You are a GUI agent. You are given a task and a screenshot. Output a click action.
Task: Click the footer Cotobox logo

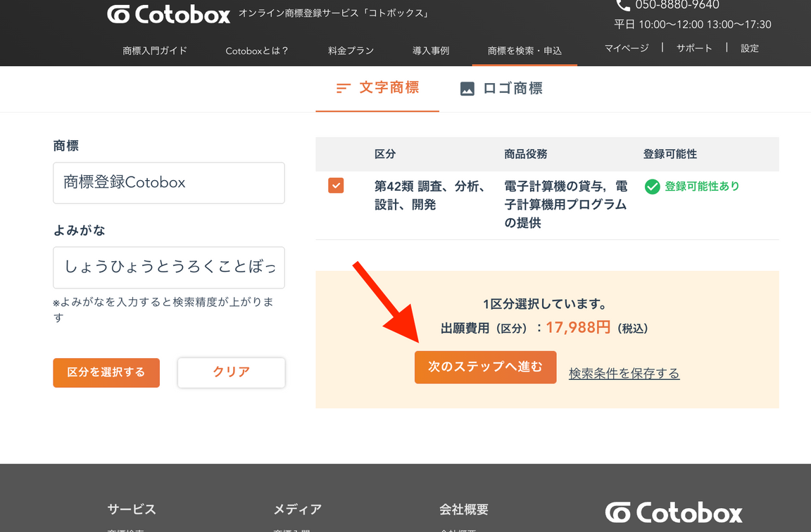(x=674, y=512)
